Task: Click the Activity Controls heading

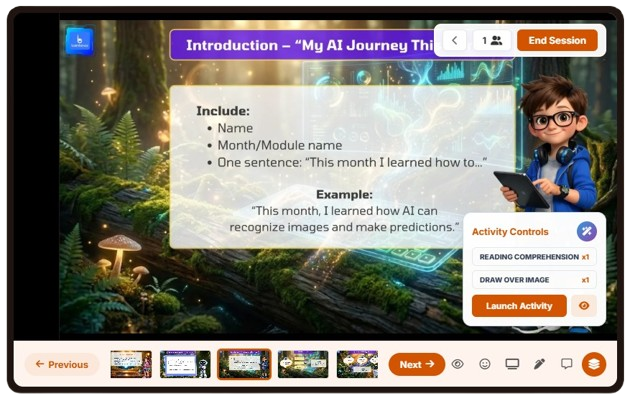Action: [510, 232]
